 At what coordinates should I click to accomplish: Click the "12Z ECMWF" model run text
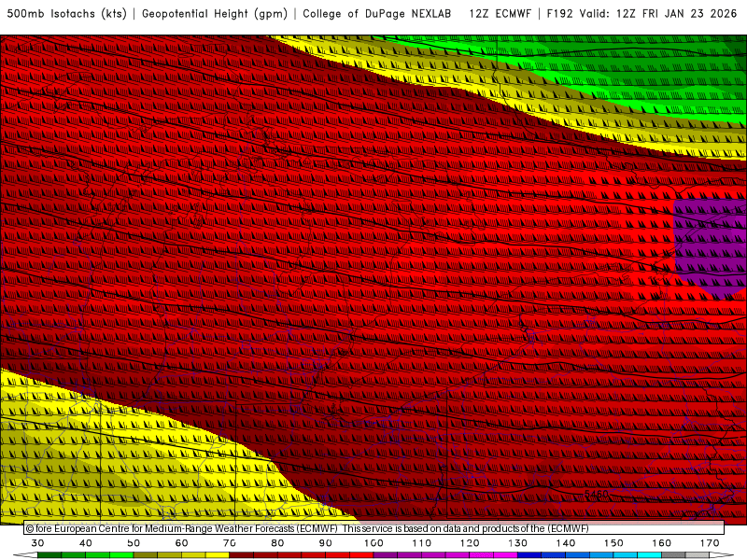click(500, 14)
